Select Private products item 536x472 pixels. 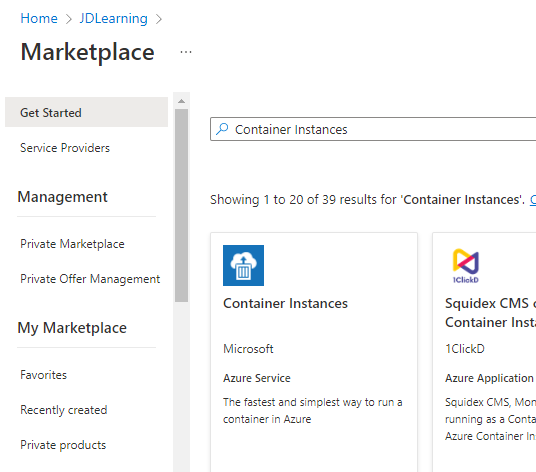pos(63,445)
